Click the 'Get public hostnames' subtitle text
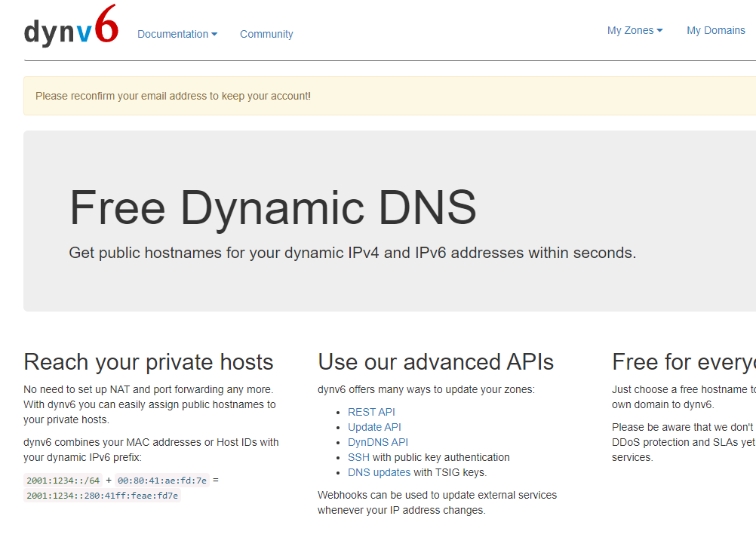The image size is (756, 556). (352, 253)
